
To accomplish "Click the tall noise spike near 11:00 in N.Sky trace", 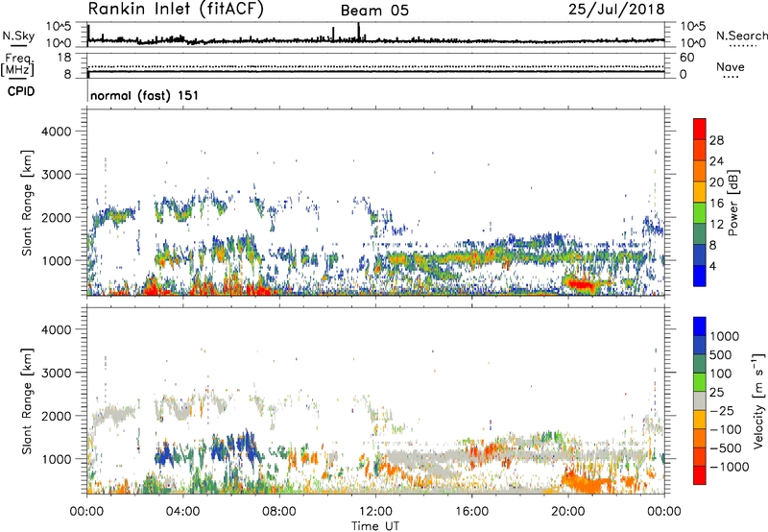I will point(358,32).
